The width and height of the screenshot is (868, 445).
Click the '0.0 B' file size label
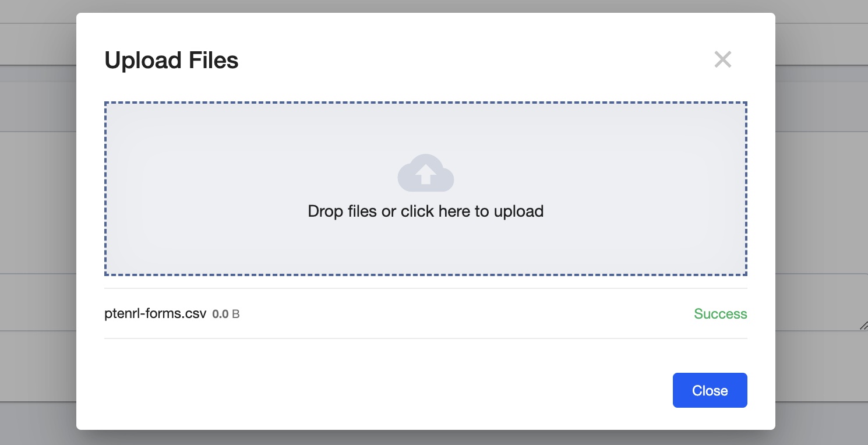[226, 314]
